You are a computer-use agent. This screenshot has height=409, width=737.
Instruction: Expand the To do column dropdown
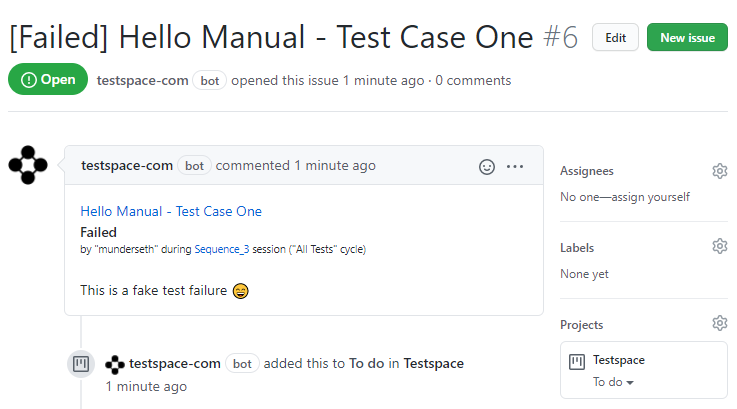click(613, 382)
